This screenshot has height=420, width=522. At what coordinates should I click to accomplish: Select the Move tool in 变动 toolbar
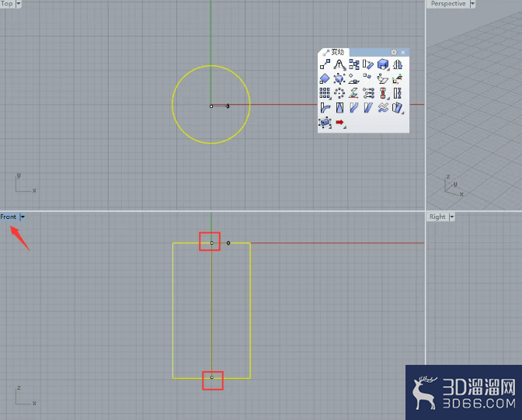pos(325,64)
